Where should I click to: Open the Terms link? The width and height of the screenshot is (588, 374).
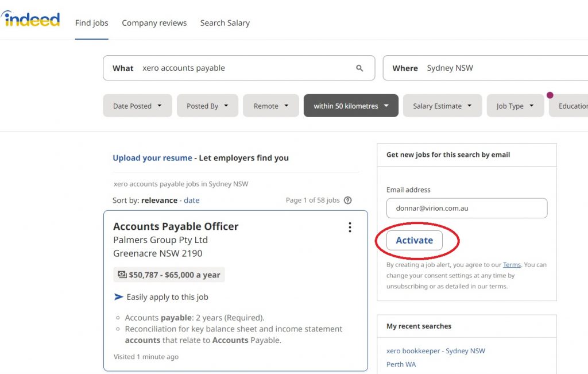click(512, 265)
